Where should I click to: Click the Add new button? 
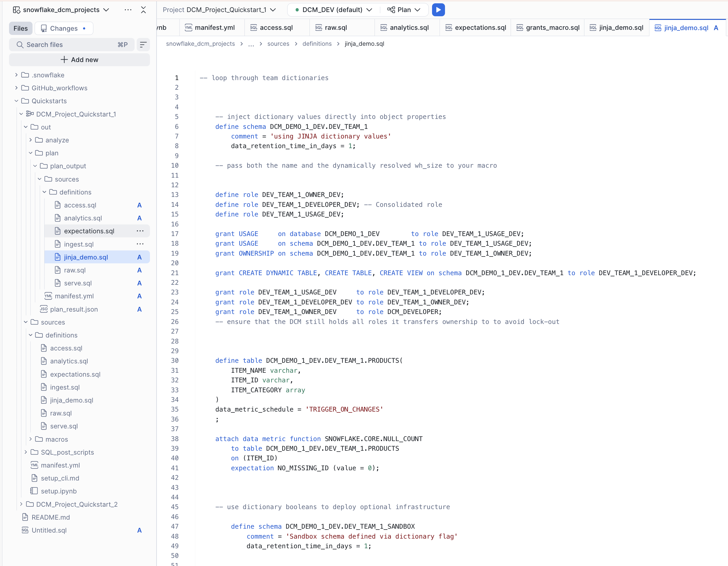point(79,60)
